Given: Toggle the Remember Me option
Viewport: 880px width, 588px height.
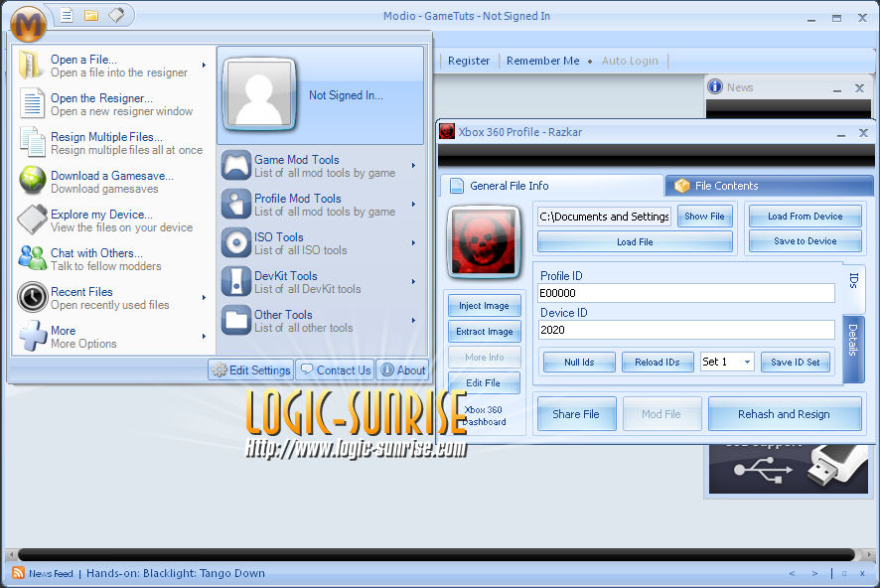Looking at the screenshot, I should pos(542,61).
